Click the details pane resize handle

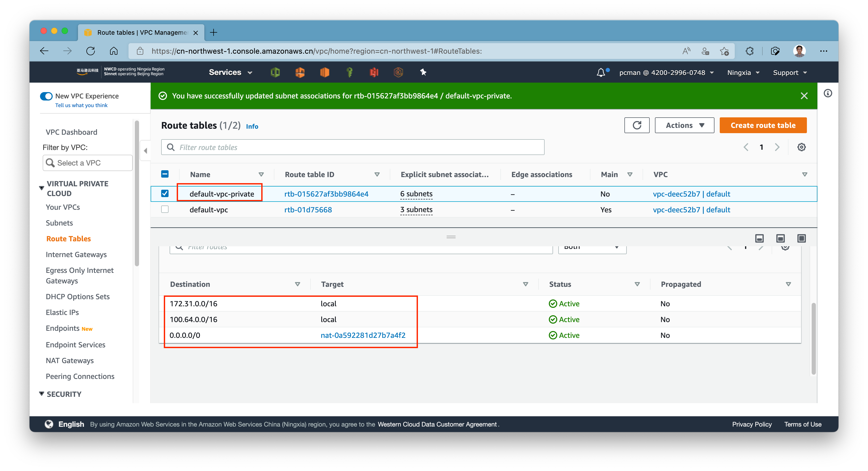pyautogui.click(x=451, y=237)
